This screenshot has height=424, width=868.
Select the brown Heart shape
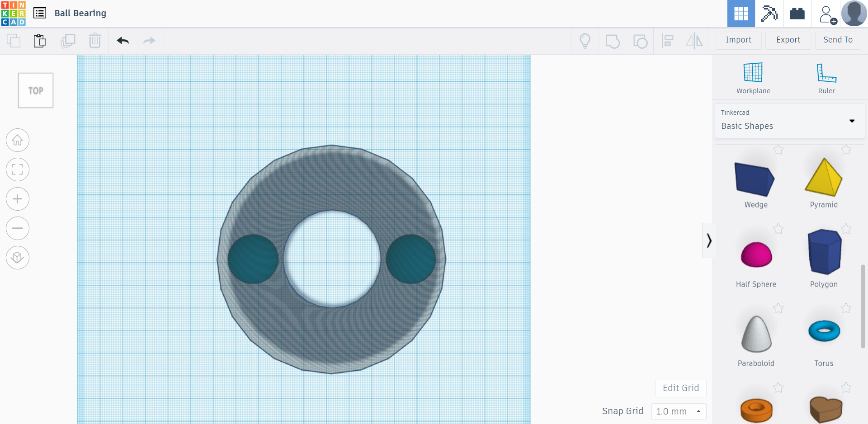coord(826,410)
